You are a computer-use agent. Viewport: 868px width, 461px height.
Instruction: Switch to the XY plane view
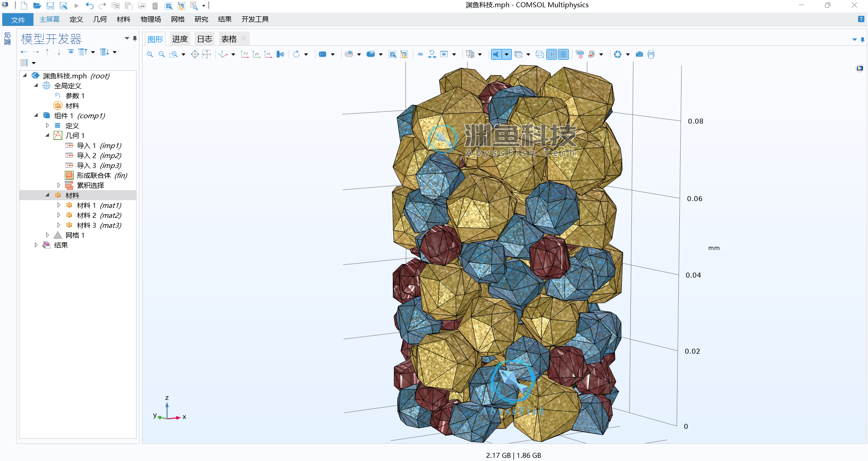pos(245,54)
